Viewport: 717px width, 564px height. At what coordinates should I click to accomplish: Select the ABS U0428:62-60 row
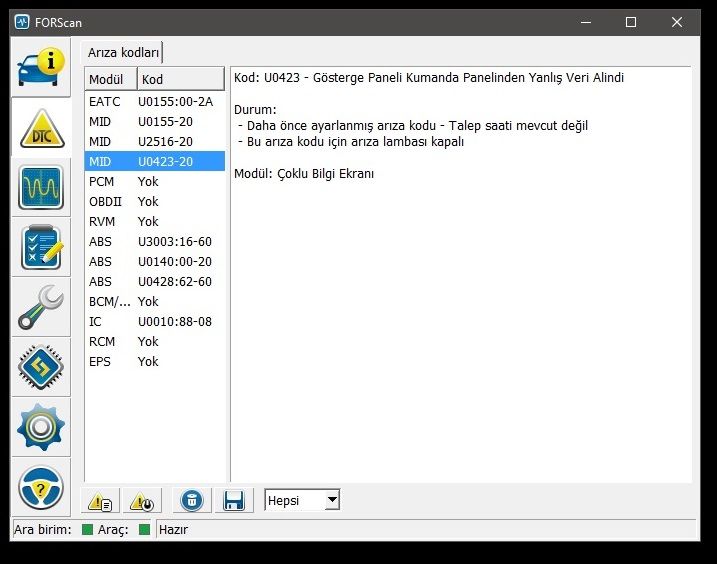tap(155, 282)
